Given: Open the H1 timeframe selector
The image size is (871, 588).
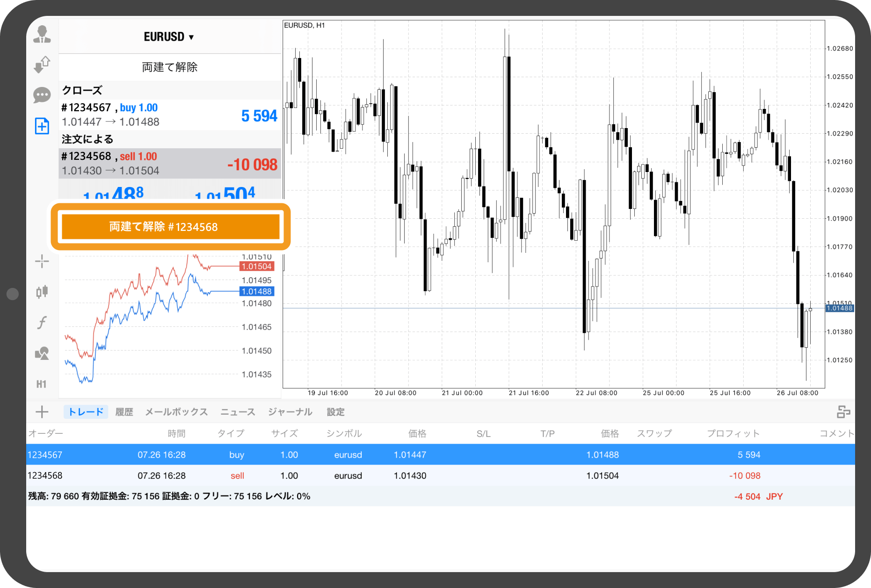Looking at the screenshot, I should (42, 384).
